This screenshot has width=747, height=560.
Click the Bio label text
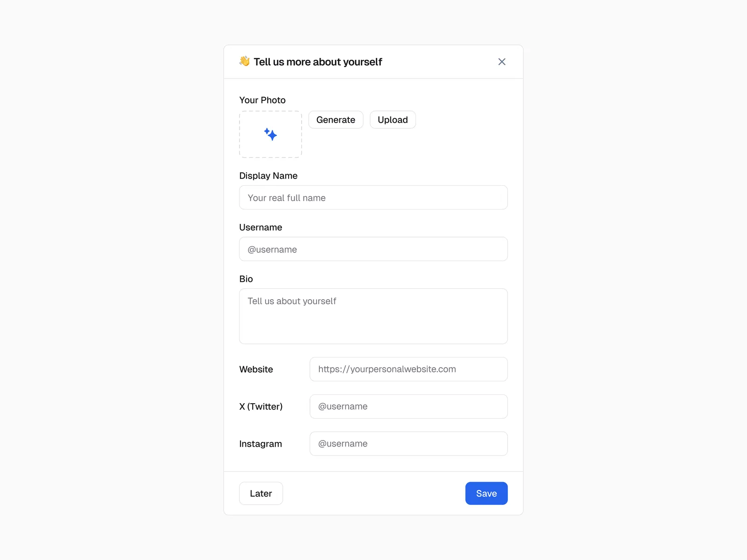click(246, 279)
